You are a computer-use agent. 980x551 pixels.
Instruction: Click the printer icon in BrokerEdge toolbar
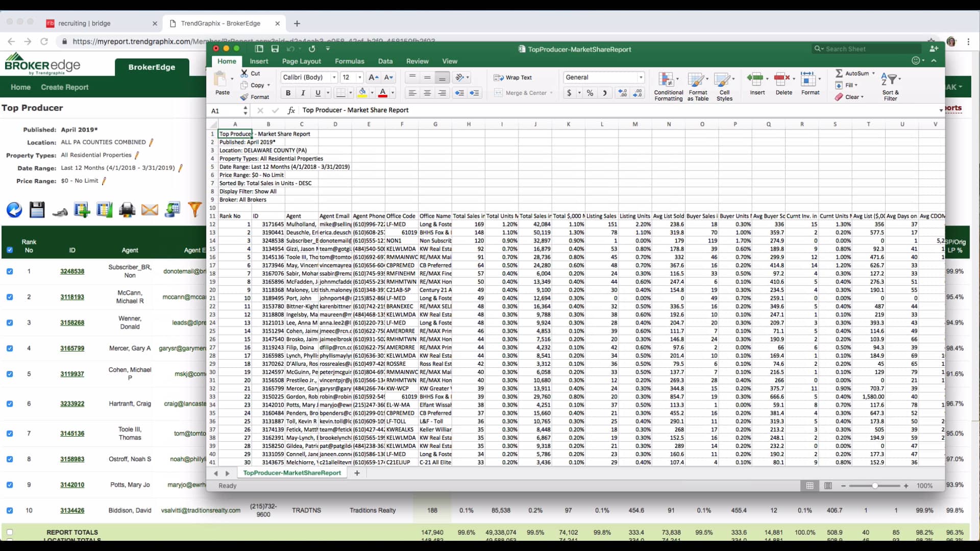click(127, 210)
